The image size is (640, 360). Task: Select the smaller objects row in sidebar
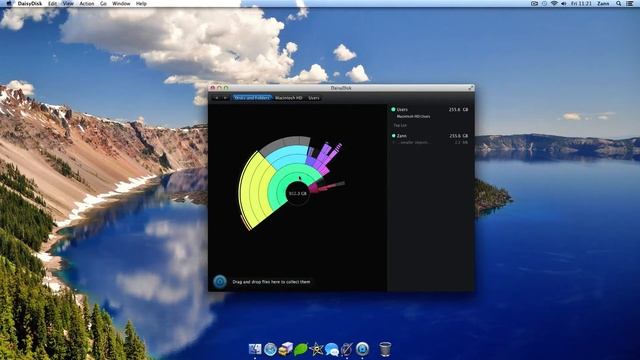coord(430,142)
